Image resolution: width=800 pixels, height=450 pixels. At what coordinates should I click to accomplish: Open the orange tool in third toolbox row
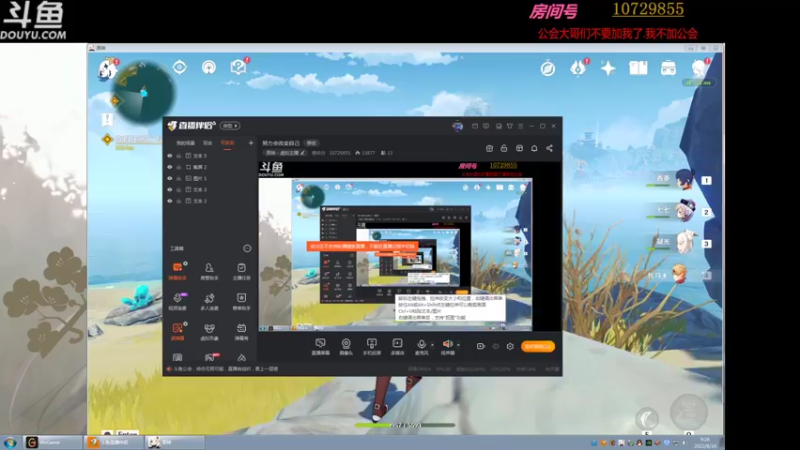[x=178, y=331]
